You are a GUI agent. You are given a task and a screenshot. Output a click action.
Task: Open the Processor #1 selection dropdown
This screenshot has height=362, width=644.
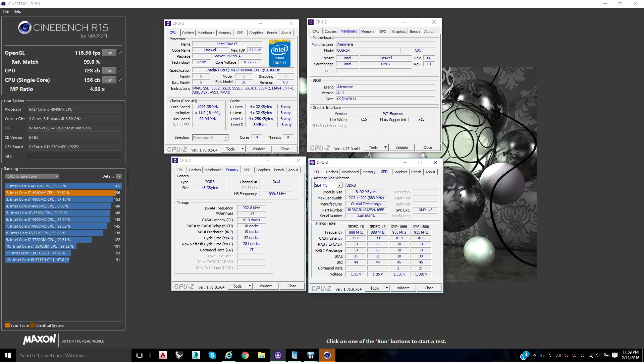(x=210, y=138)
